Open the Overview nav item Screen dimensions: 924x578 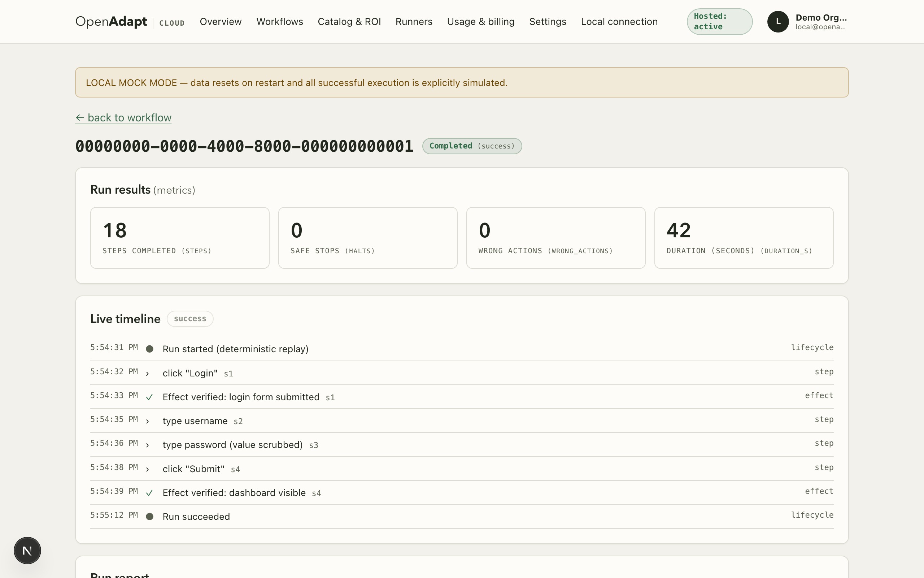coord(221,22)
